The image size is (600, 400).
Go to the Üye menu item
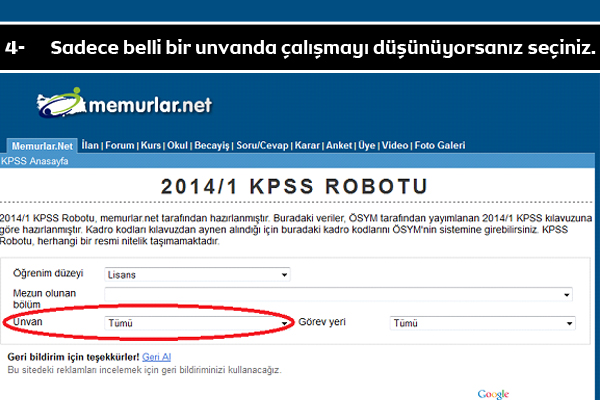367,145
